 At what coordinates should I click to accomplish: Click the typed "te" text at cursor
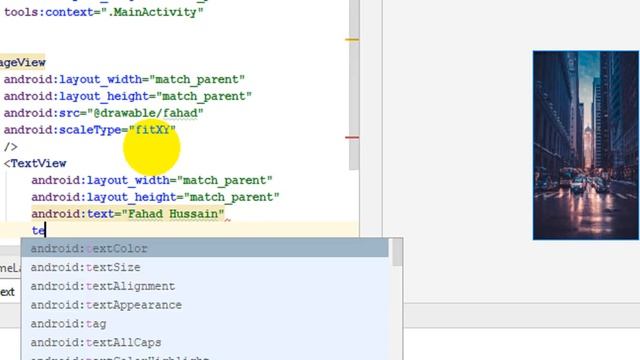point(38,231)
